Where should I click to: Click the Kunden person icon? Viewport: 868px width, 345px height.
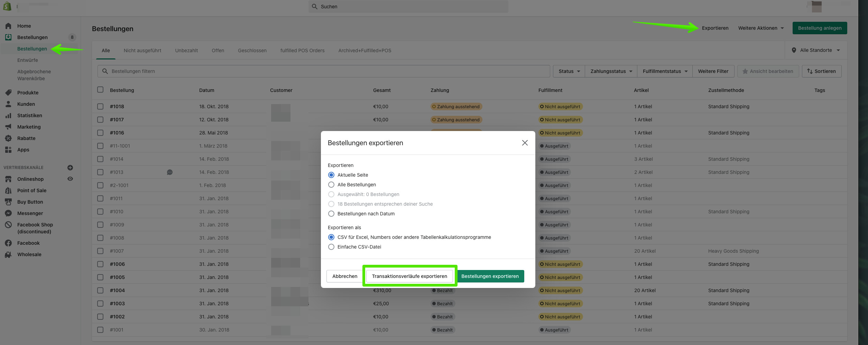click(8, 104)
